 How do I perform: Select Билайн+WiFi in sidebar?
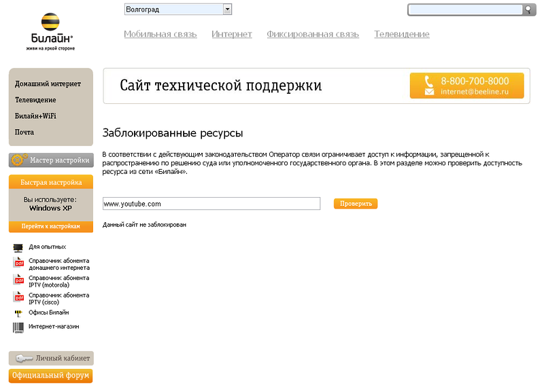point(35,115)
